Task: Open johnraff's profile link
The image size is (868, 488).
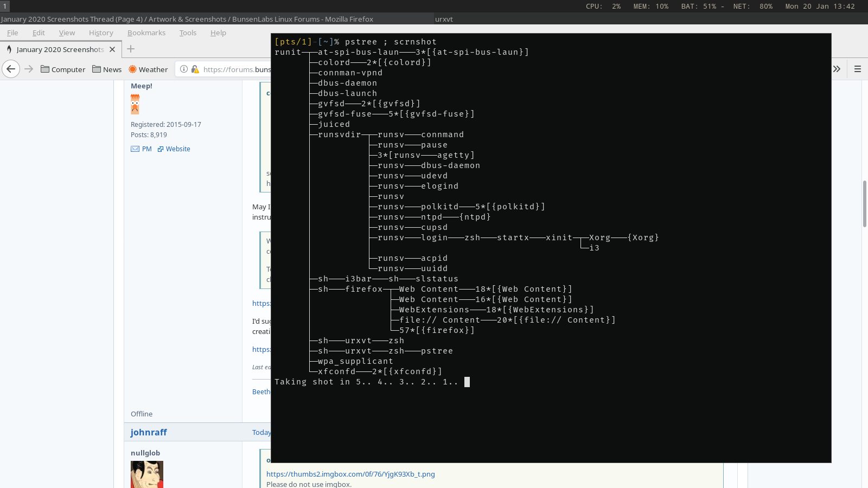Action: pyautogui.click(x=149, y=432)
